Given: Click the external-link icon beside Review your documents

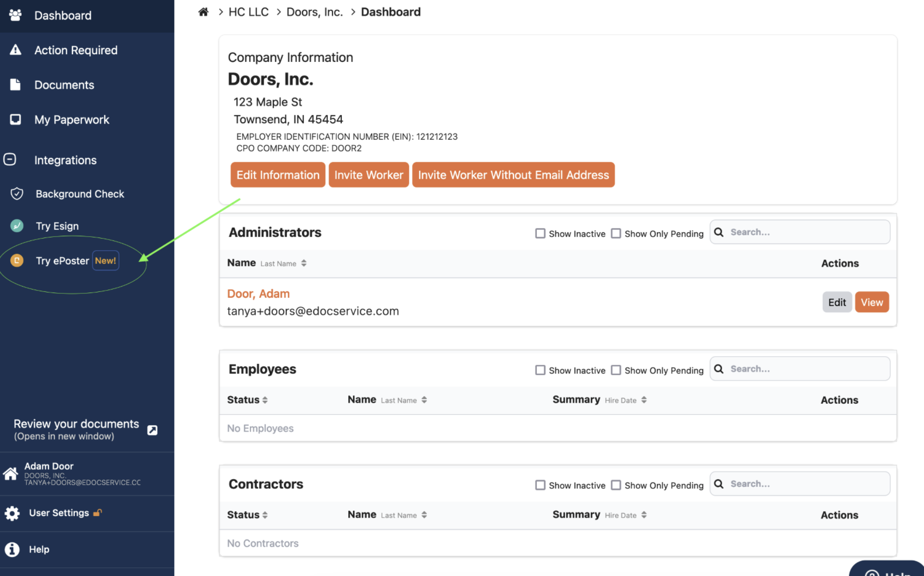Looking at the screenshot, I should point(152,430).
